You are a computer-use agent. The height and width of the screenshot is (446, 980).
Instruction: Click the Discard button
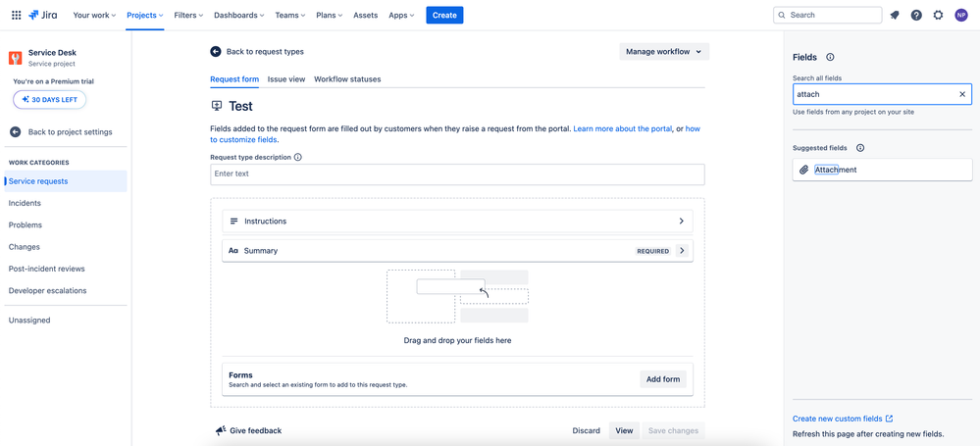pos(587,430)
